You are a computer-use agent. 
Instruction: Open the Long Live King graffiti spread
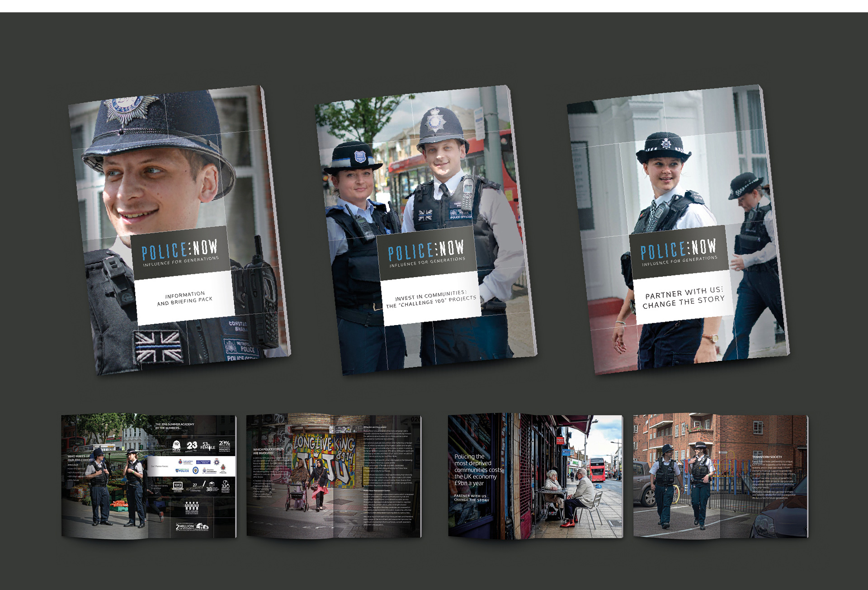(x=334, y=476)
